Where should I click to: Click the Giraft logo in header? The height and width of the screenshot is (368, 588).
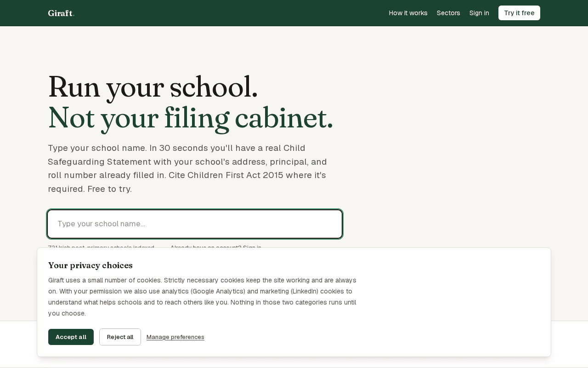click(61, 13)
